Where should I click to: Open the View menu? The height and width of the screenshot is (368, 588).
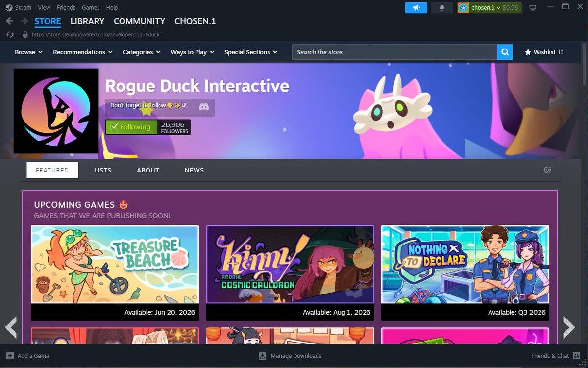44,8
